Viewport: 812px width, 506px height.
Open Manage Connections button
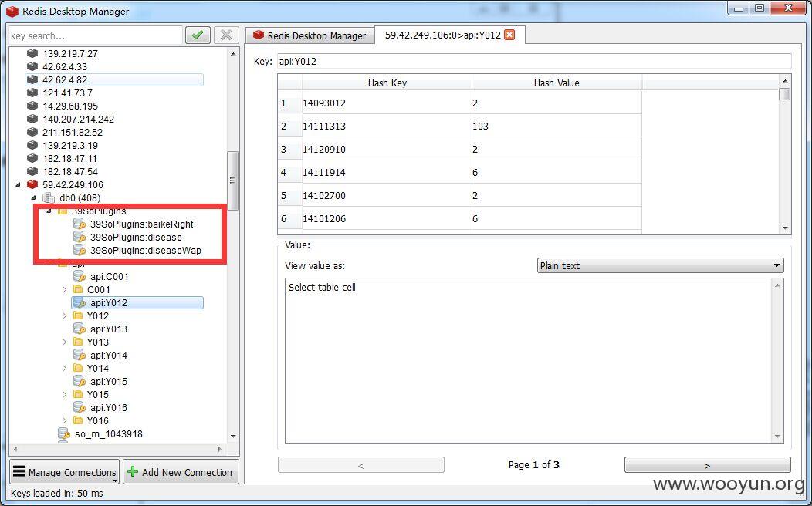pyautogui.click(x=65, y=472)
